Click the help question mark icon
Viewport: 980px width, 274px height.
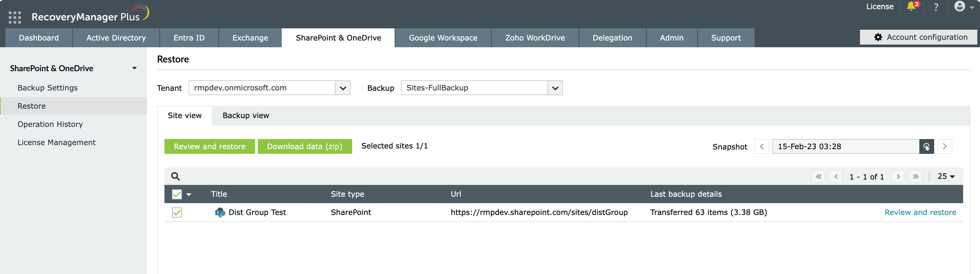(936, 7)
